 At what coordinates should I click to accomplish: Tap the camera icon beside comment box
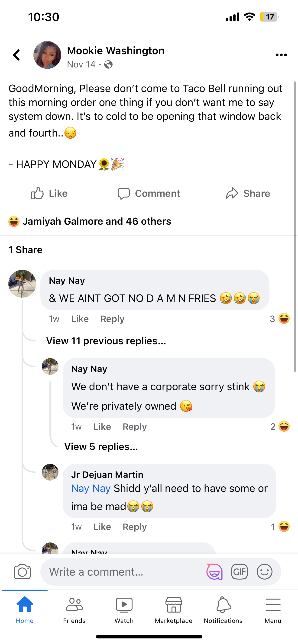(22, 571)
